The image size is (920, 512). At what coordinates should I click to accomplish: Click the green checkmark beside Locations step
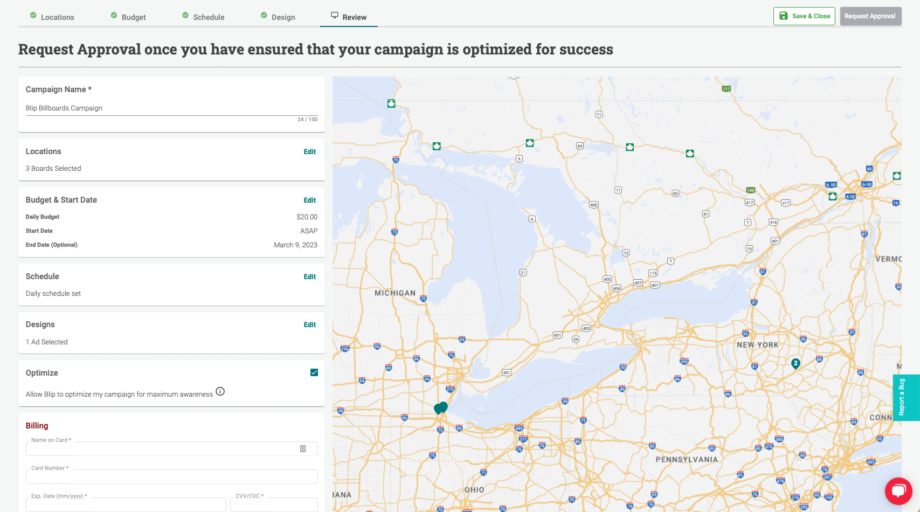click(x=33, y=16)
